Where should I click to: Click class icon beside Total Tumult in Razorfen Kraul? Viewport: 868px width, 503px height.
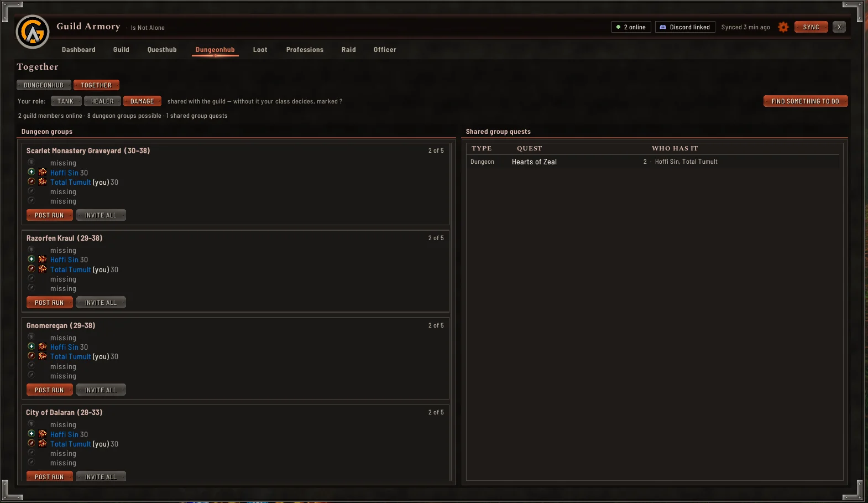[43, 269]
